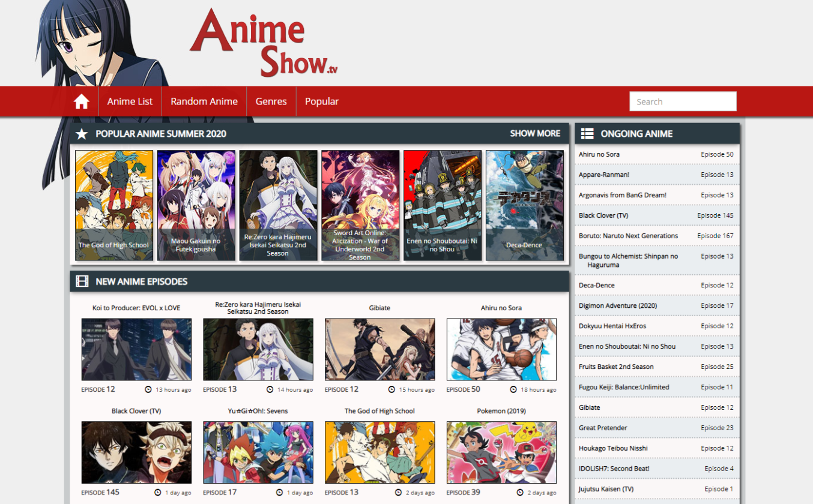The image size is (813, 504).
Task: Click the Search input field
Action: tap(683, 101)
